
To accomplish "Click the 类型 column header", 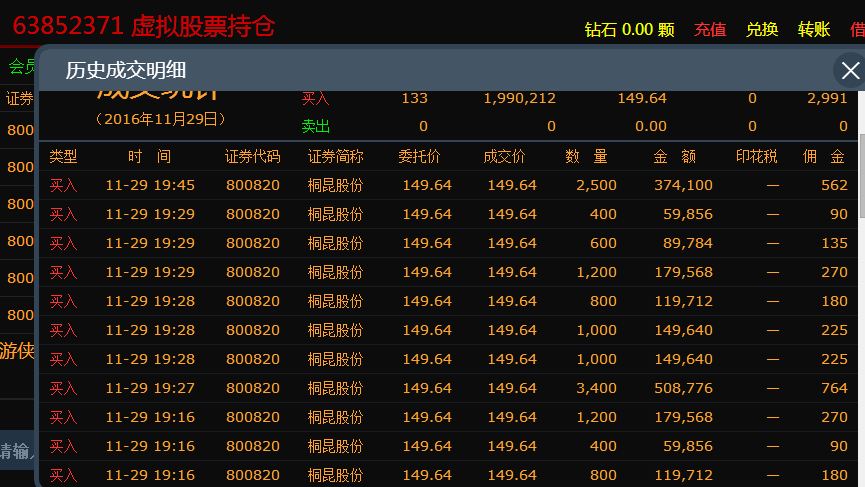I will coord(63,157).
